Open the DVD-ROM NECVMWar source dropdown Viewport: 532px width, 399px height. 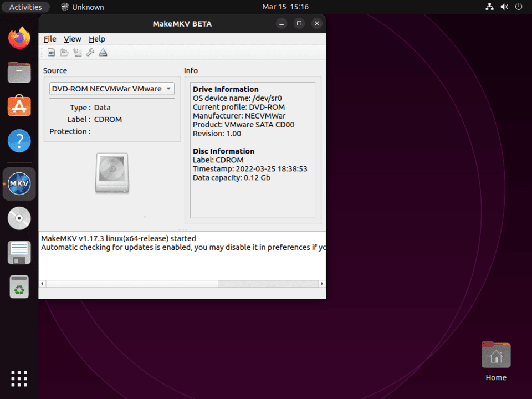pos(111,89)
